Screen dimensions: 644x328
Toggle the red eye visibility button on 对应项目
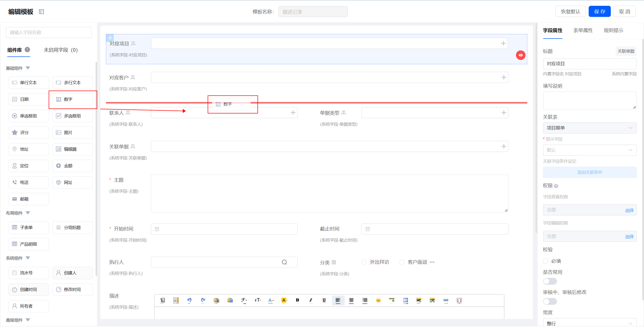click(520, 55)
